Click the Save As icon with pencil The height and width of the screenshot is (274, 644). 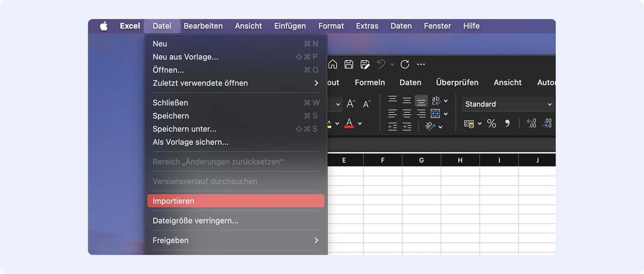pos(365,64)
